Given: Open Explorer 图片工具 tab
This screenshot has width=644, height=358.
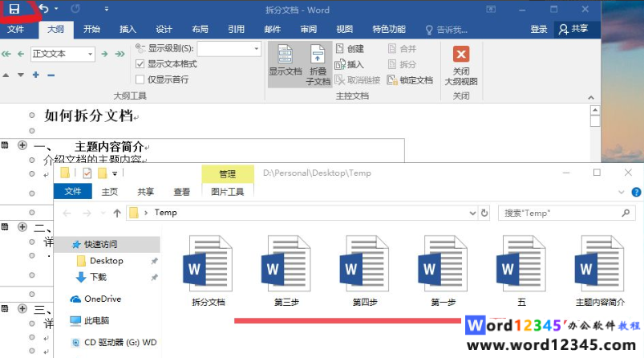Looking at the screenshot, I should coord(228,192).
